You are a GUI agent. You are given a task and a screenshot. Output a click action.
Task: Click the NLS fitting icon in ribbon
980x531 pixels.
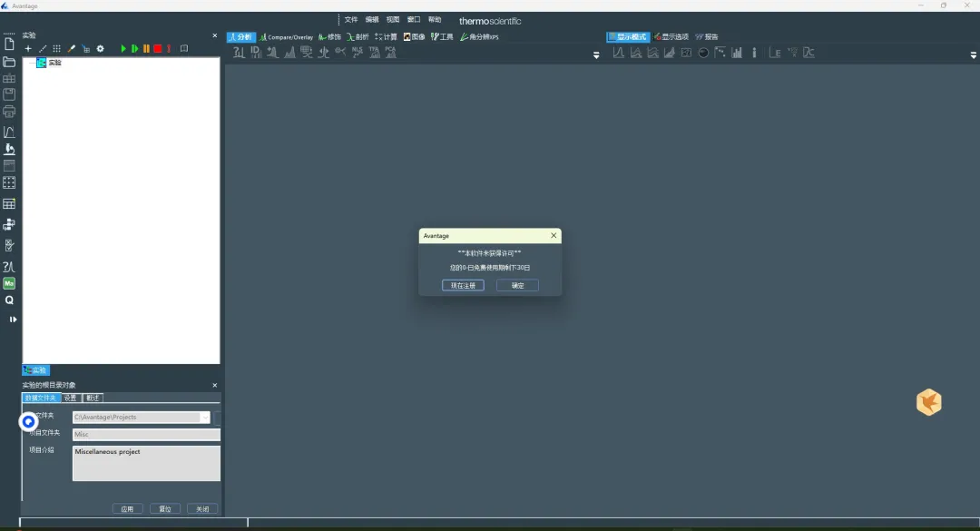pyautogui.click(x=358, y=53)
